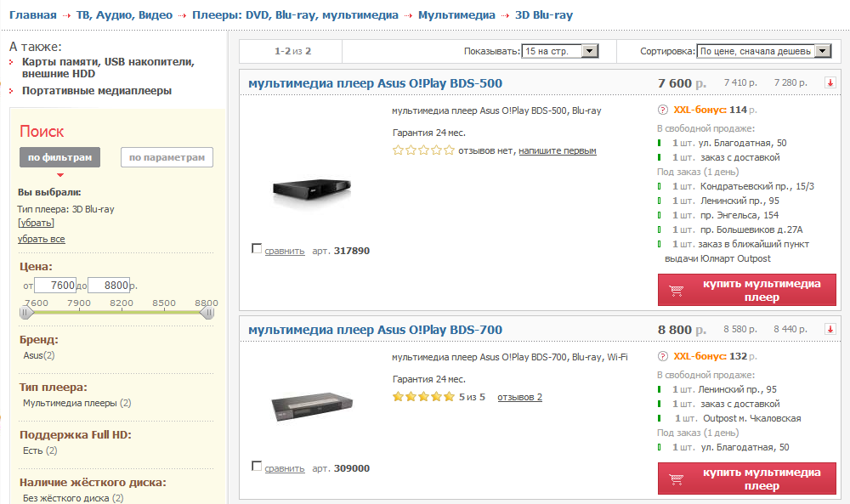
Task: Click question mark icon next to XXL-бонус 114
Action: click(x=663, y=110)
